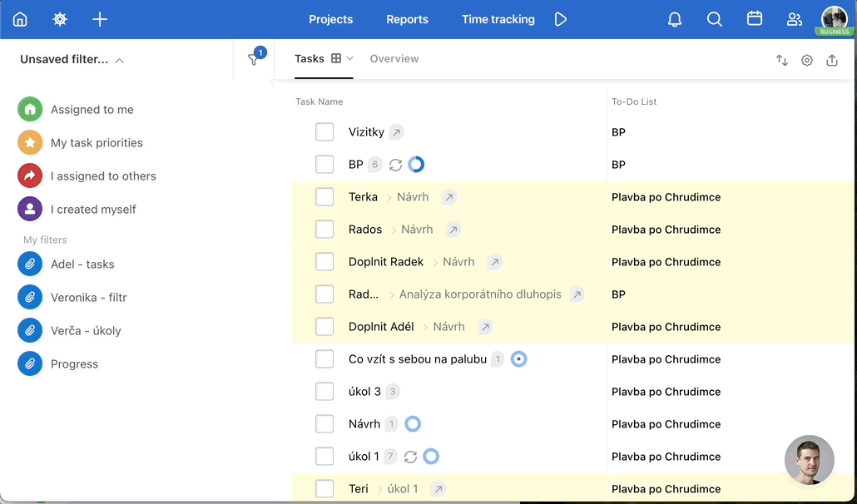
Task: Check the Návrh task checkbox
Action: (324, 423)
